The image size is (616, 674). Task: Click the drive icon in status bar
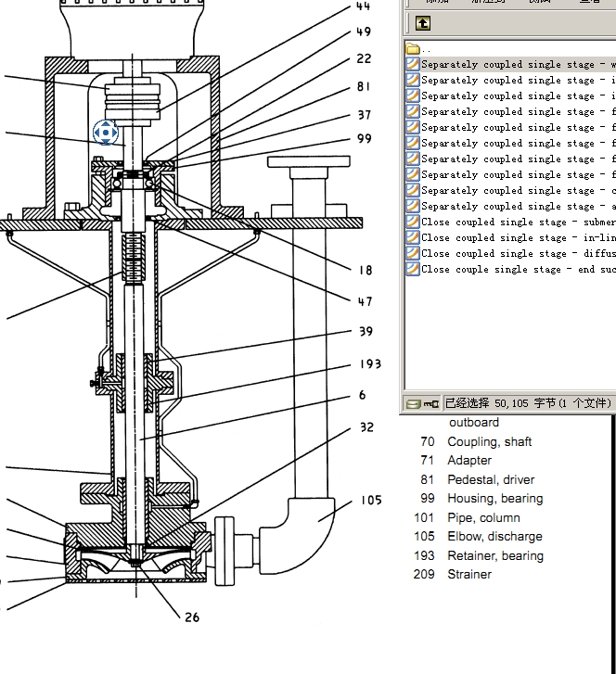pyautogui.click(x=413, y=403)
